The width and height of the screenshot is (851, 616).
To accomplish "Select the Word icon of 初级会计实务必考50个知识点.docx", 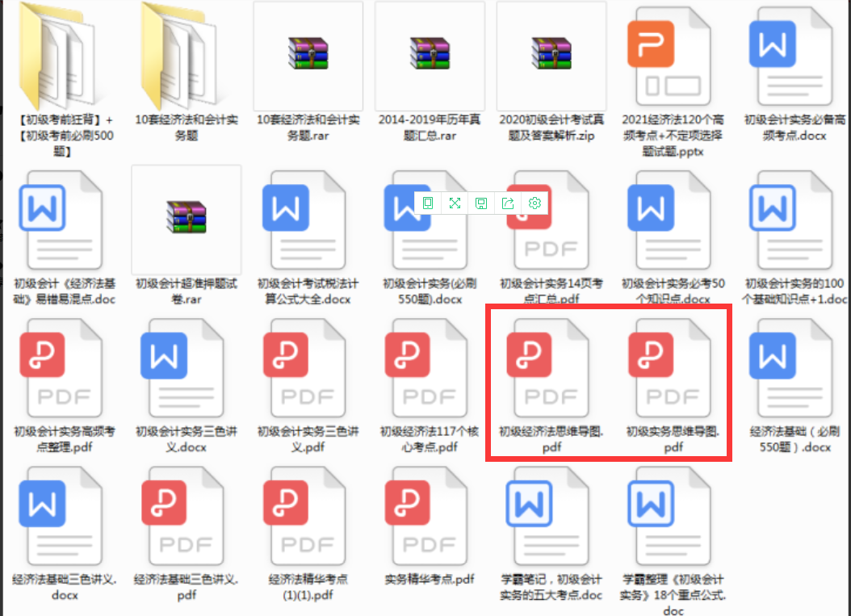I will 669,220.
